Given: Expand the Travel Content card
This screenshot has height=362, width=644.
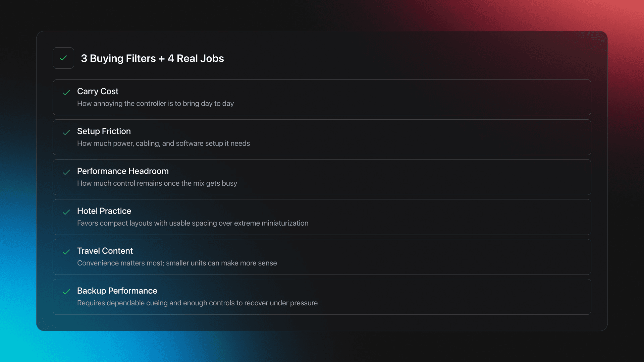Looking at the screenshot, I should 322,257.
